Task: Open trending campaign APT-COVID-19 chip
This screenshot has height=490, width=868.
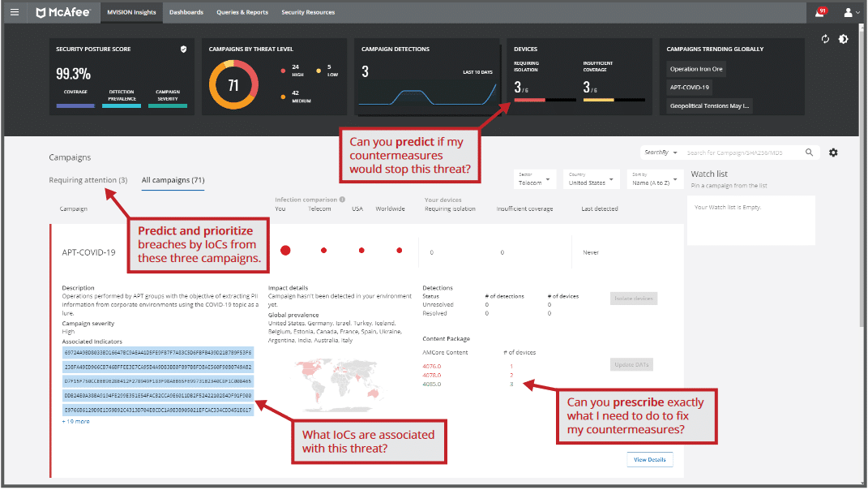Action: coord(689,88)
